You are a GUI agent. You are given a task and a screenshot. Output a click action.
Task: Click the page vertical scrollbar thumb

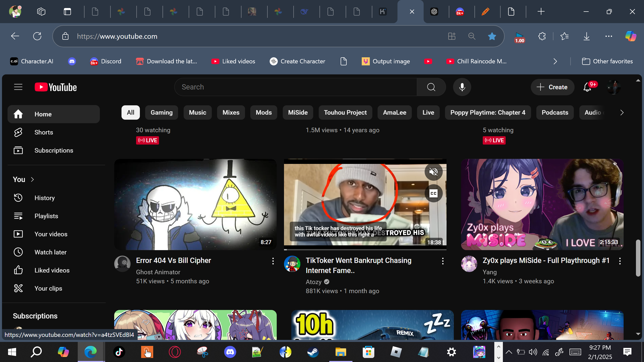point(638,258)
